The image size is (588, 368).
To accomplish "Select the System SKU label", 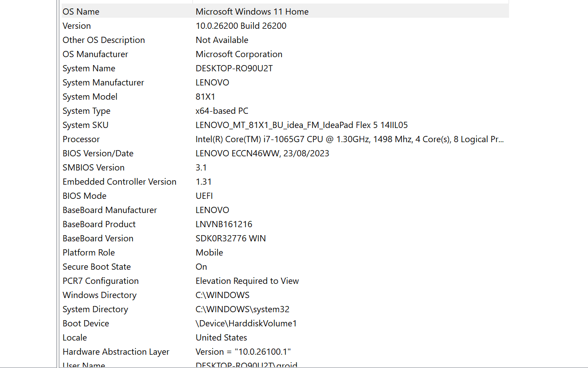I will coord(86,125).
